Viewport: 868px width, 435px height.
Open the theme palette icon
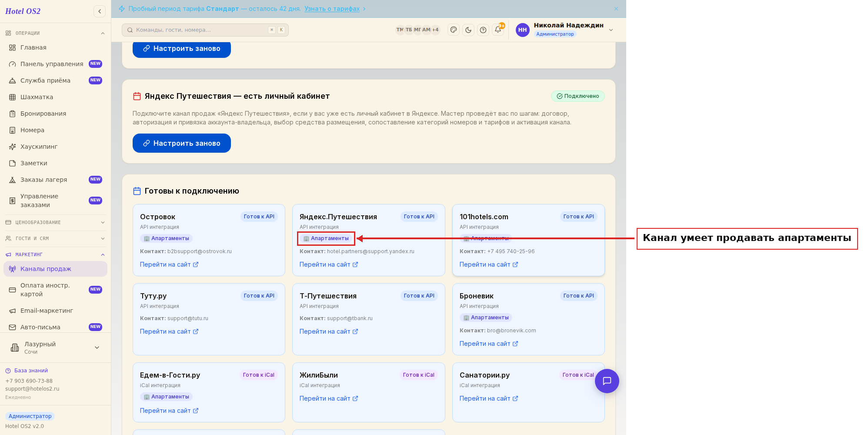coord(454,30)
